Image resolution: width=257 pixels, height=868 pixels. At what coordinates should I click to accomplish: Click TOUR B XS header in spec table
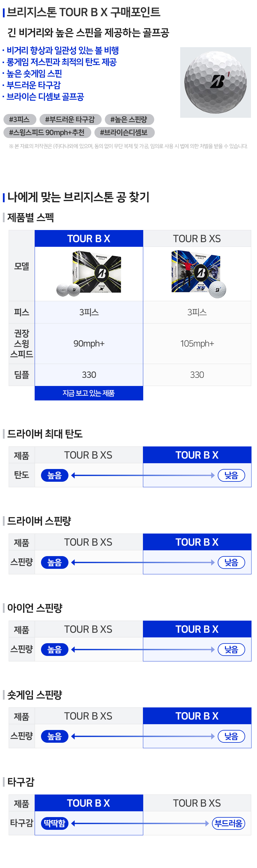coord(197,239)
